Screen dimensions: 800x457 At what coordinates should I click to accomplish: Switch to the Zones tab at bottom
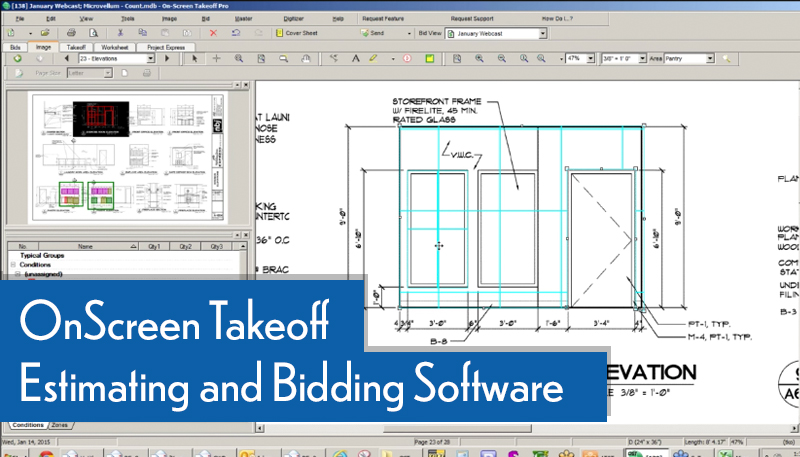(x=59, y=425)
